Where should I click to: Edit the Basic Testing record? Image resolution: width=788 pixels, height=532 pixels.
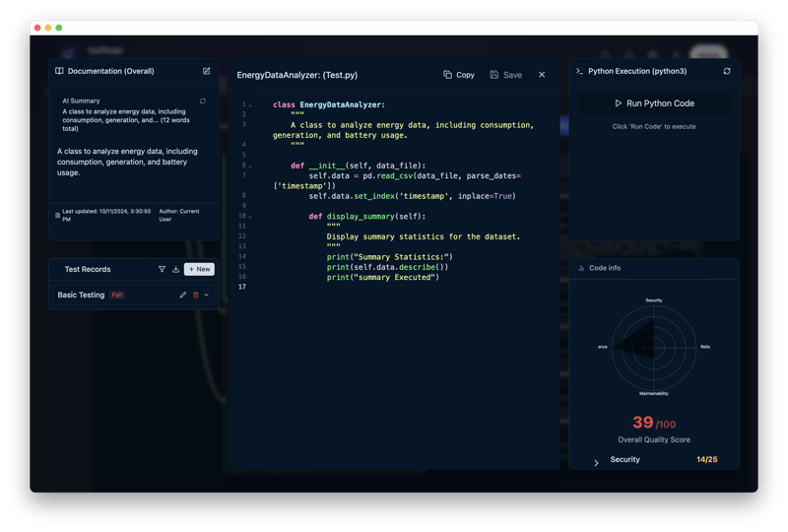click(183, 295)
